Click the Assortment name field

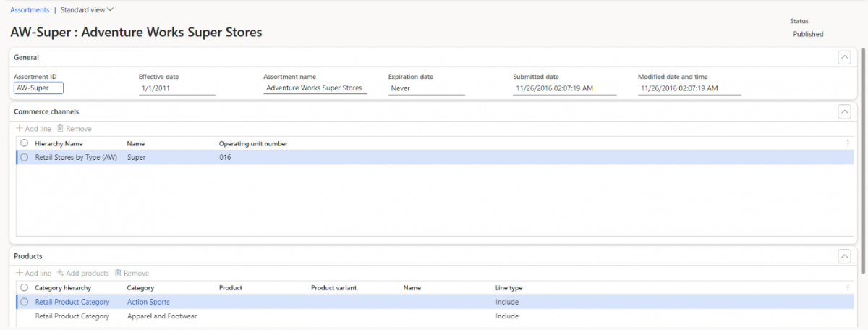315,88
